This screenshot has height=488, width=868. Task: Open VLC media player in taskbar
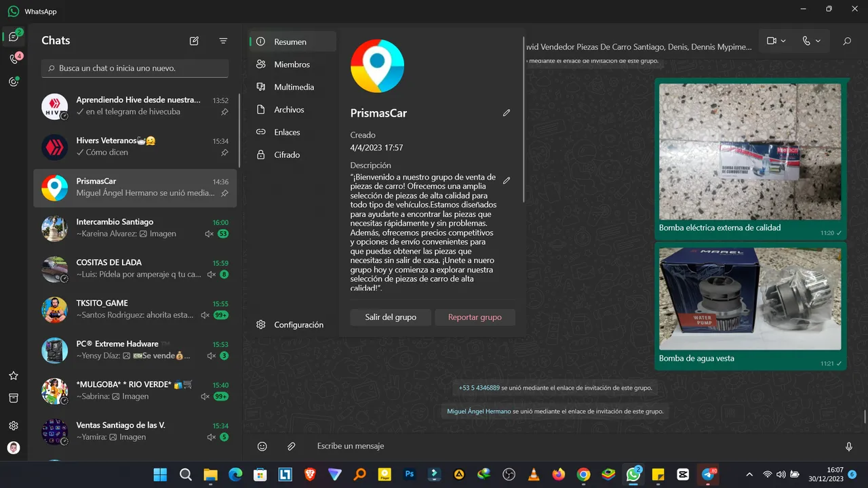(534, 474)
